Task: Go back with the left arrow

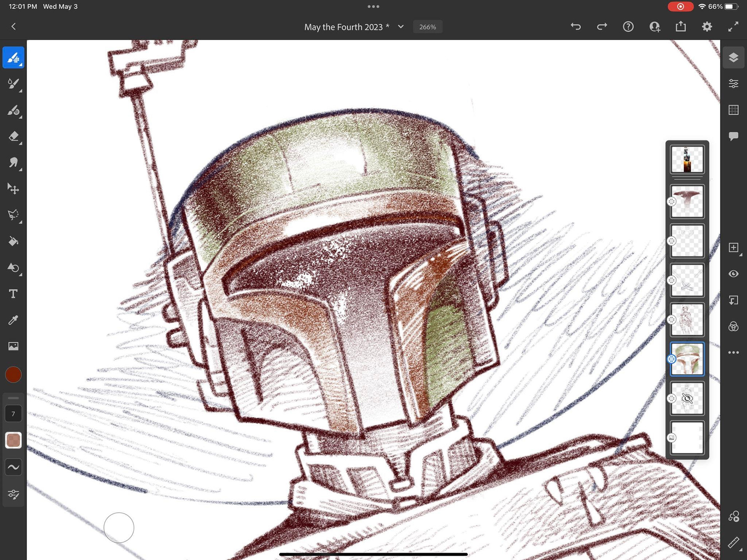Action: click(14, 26)
